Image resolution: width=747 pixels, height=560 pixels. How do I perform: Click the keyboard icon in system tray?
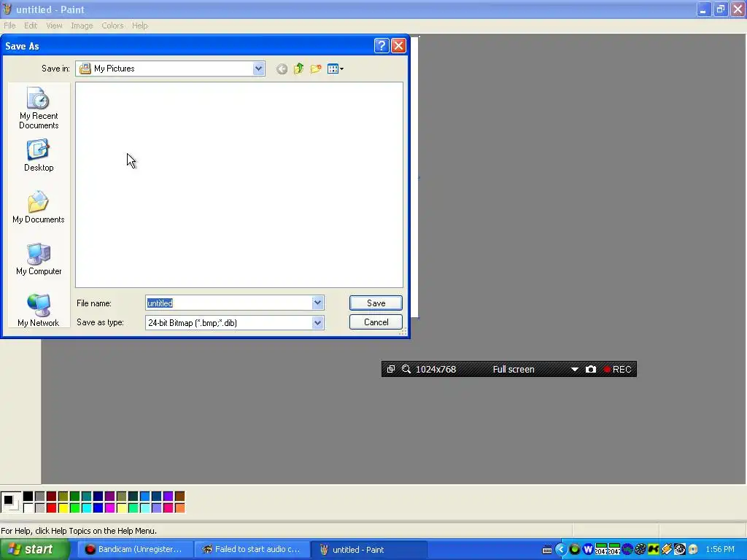pyautogui.click(x=547, y=550)
